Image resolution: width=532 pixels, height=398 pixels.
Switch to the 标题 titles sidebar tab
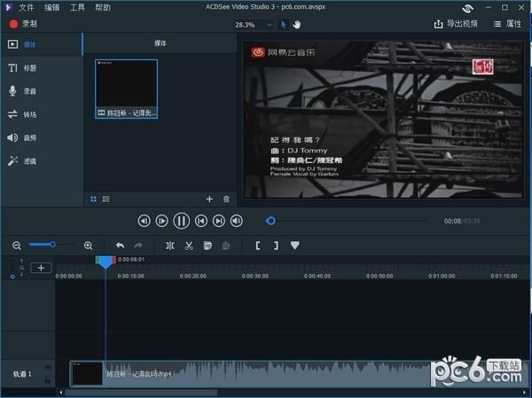tap(42, 68)
